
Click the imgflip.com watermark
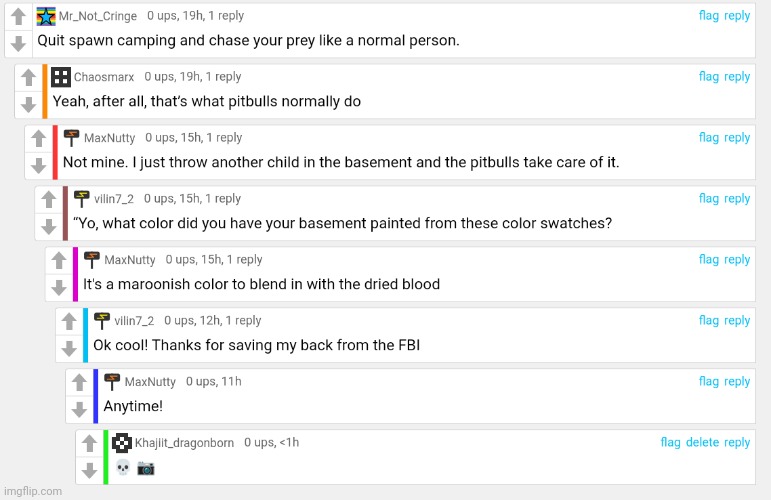(x=33, y=491)
